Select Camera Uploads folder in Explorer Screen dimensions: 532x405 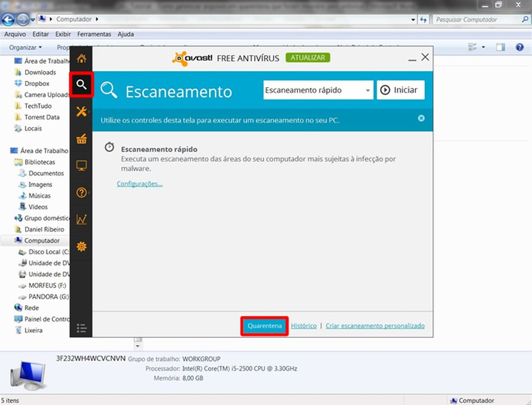tap(42, 95)
